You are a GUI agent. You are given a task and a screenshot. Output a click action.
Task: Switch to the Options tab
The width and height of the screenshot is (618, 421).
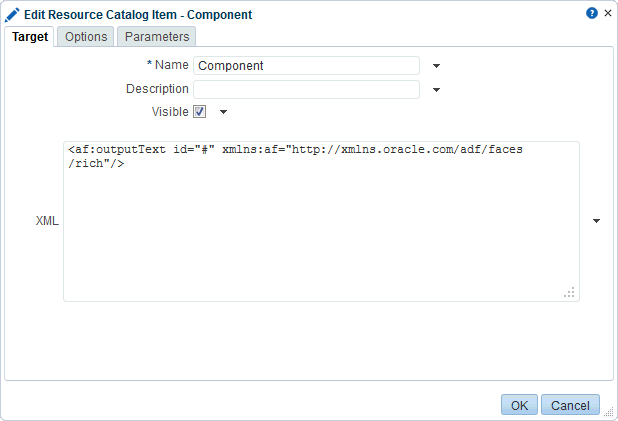pos(86,37)
